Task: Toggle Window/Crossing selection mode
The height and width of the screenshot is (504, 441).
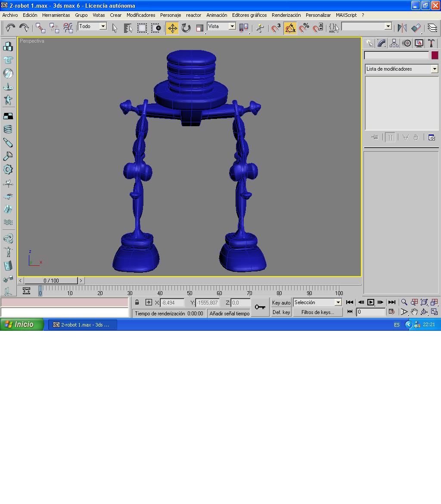Action: tap(156, 28)
